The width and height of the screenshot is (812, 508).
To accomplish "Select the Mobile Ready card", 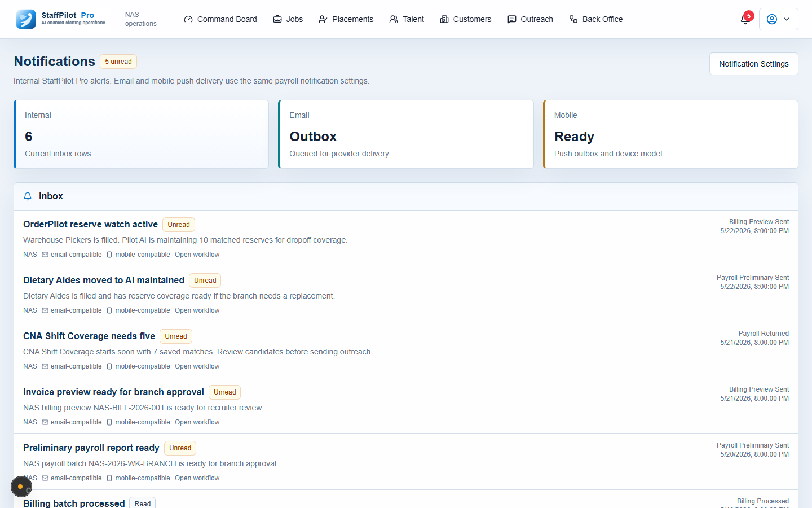I will 670,134.
